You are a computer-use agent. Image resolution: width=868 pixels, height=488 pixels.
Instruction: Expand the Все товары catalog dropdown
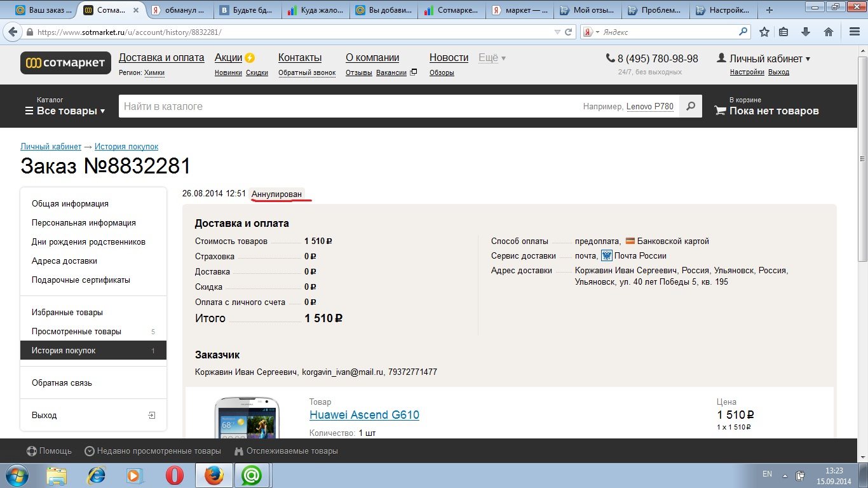coord(65,111)
